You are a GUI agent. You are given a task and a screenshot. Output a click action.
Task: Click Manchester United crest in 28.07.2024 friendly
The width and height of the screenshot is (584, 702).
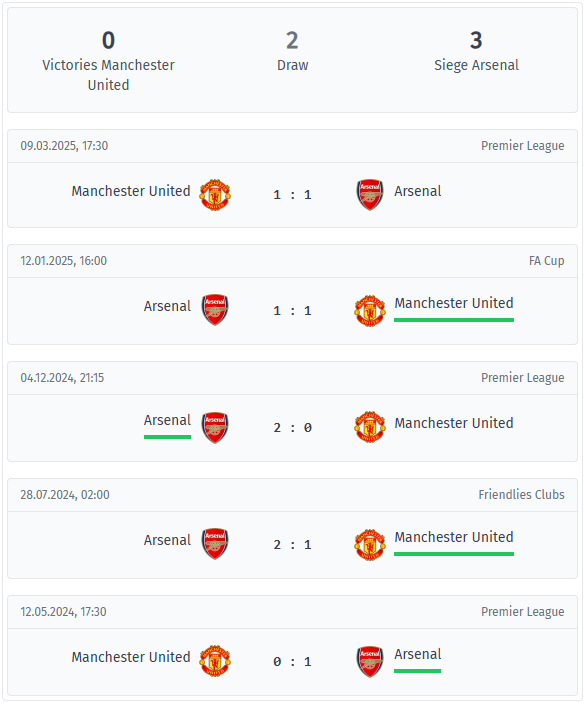pos(370,544)
